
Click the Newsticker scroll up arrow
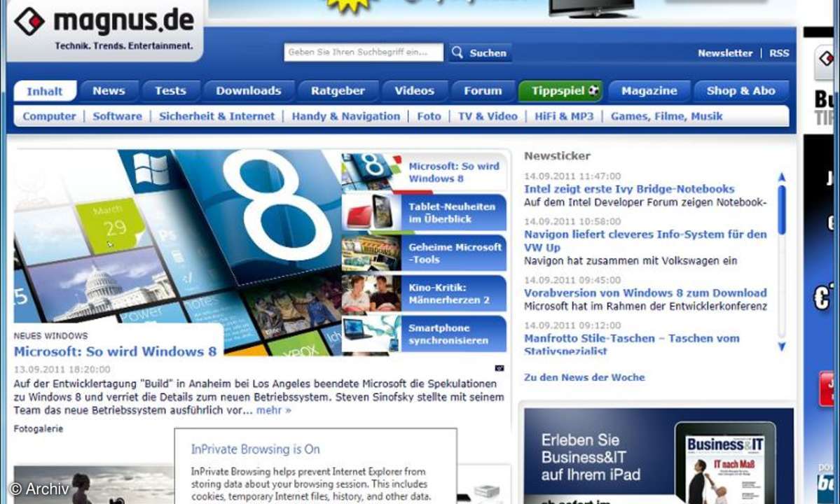pos(782,176)
